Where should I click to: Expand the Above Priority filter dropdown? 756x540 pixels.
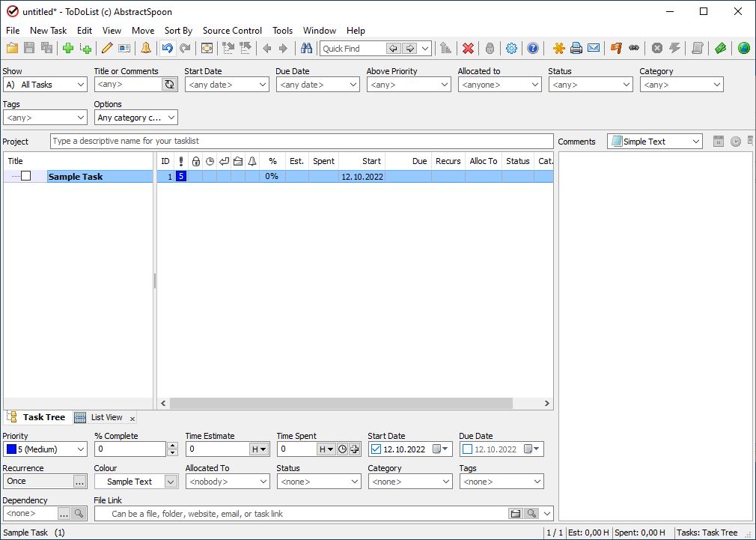tap(409, 85)
